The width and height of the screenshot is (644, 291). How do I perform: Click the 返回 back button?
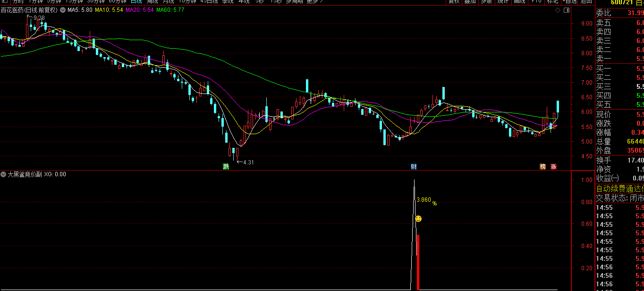point(586,1)
